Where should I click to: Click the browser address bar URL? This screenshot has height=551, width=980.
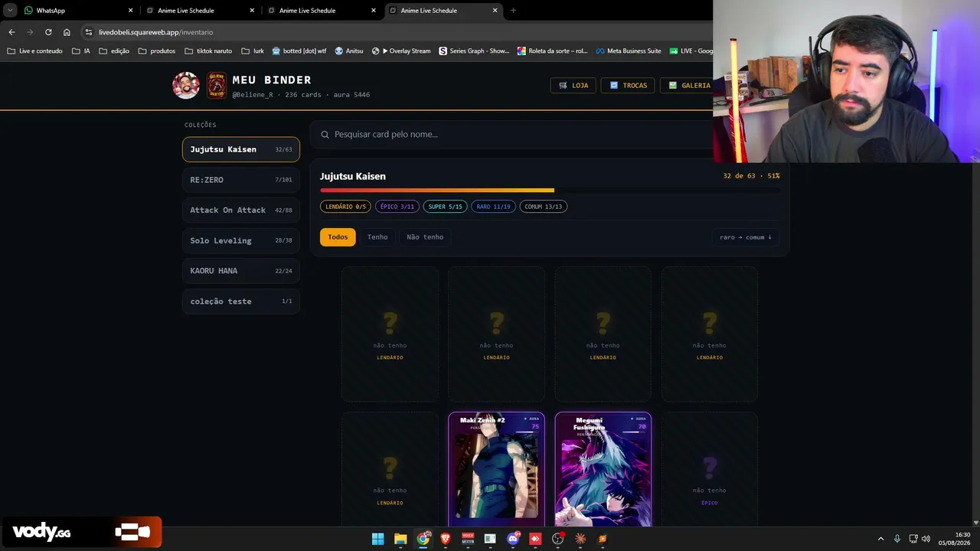coord(156,32)
